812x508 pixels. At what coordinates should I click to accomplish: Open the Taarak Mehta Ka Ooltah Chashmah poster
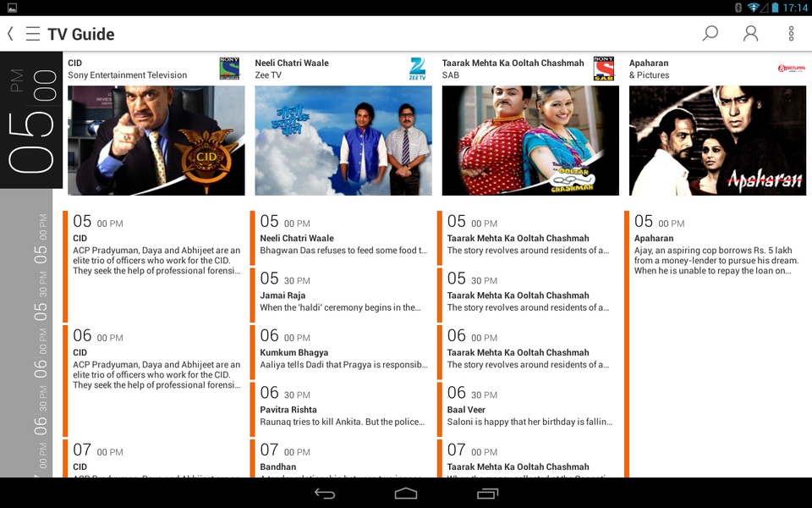pyautogui.click(x=530, y=141)
